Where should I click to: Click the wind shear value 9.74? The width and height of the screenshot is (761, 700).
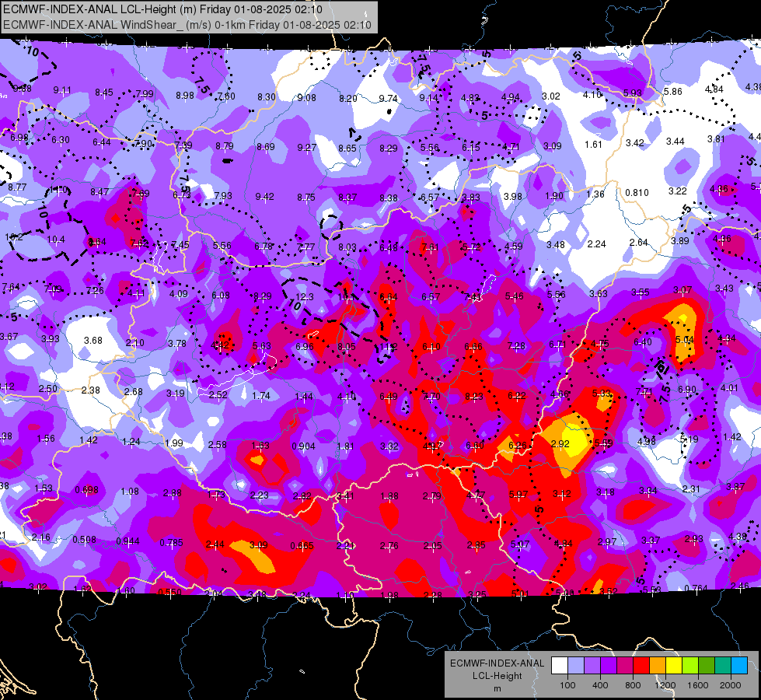[388, 99]
